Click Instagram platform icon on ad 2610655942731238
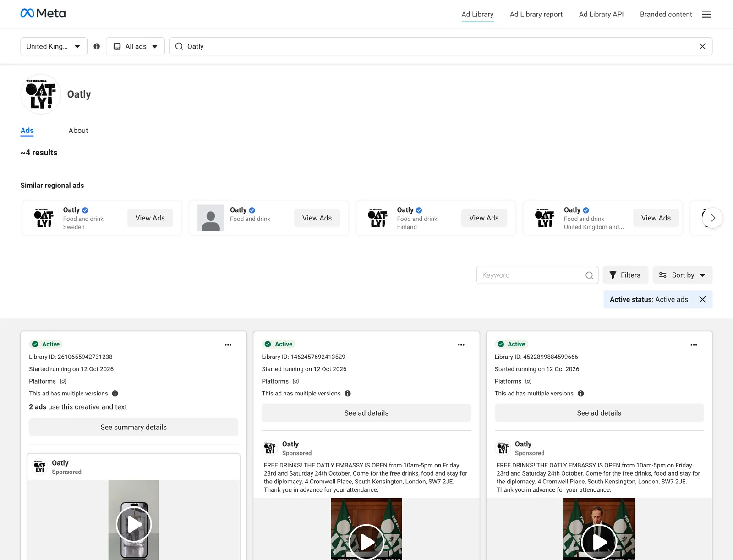This screenshot has height=560, width=733. point(63,381)
